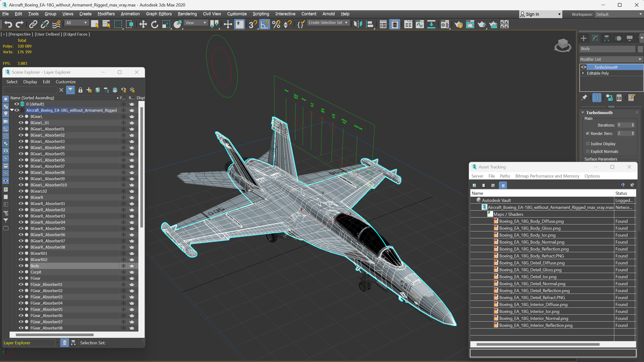This screenshot has height=362, width=644.
Task: Click Refresh icon in Asset Tracking toolbar
Action: [x=474, y=185]
